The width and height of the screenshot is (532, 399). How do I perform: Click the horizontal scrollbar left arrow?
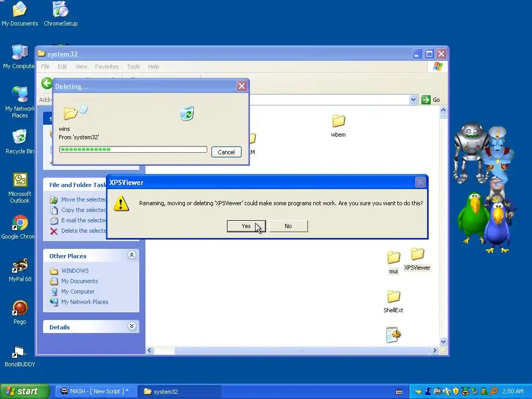(x=150, y=351)
